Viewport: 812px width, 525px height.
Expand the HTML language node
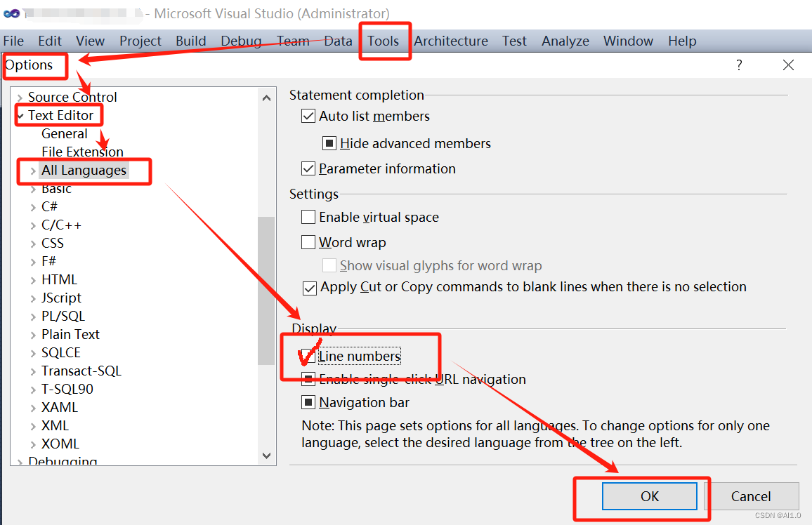pyautogui.click(x=33, y=280)
